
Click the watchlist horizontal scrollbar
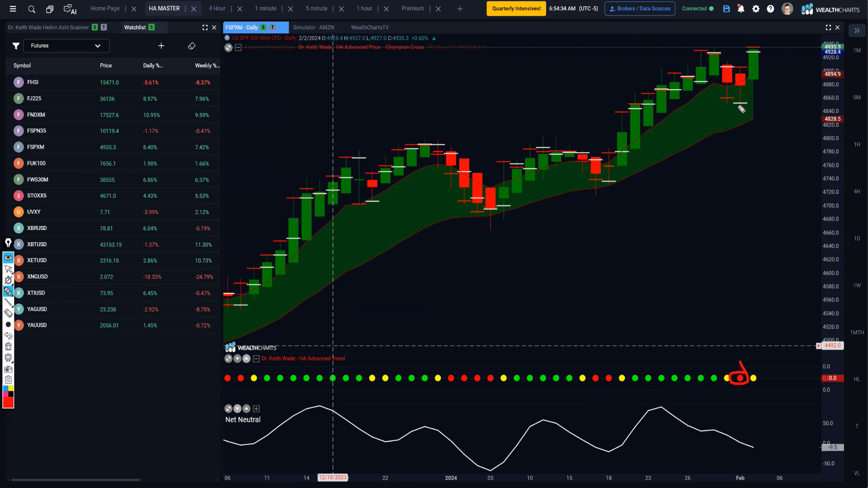(x=75, y=480)
